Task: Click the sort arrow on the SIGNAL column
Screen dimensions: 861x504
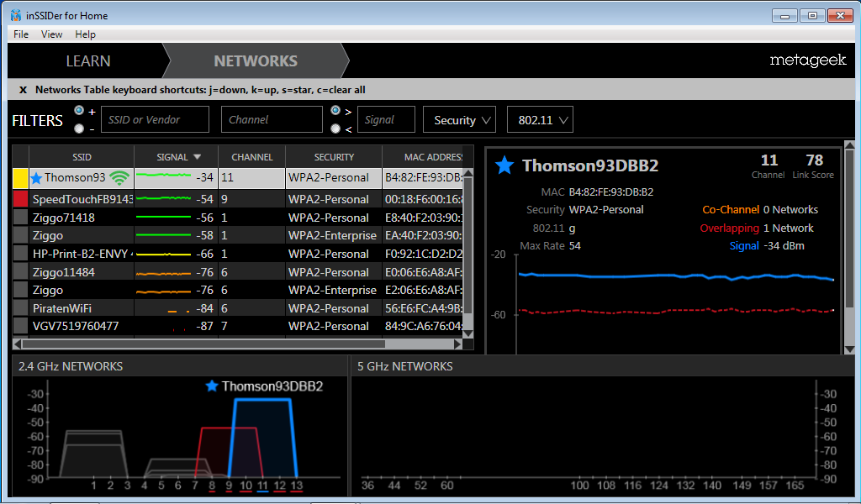Action: [x=197, y=156]
